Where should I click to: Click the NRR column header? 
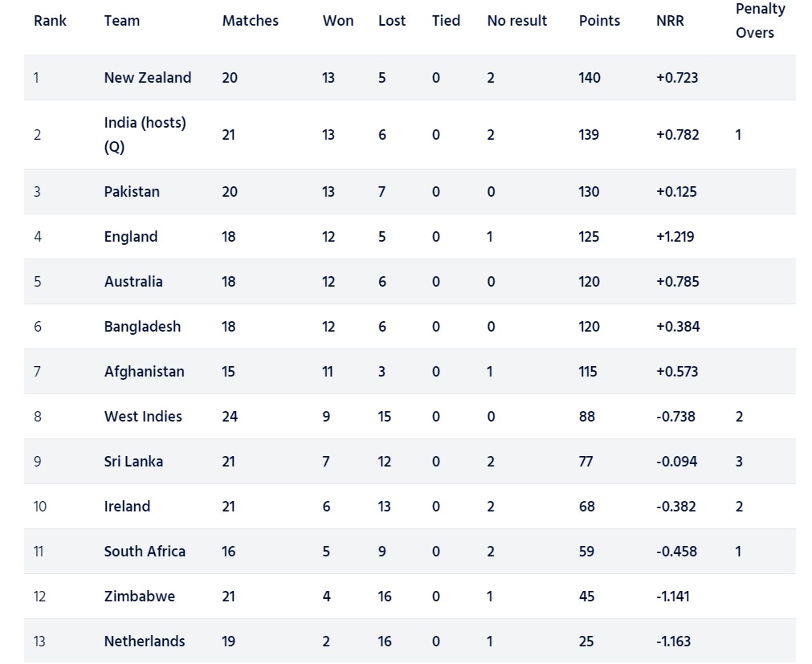click(x=670, y=21)
